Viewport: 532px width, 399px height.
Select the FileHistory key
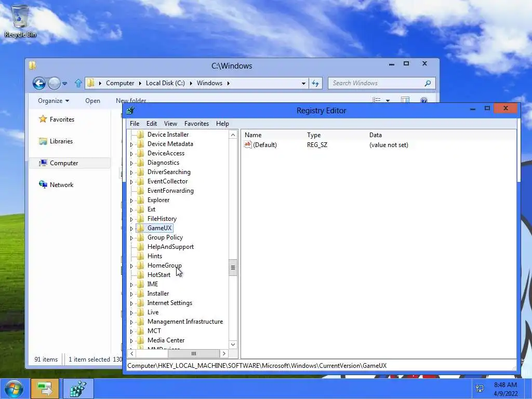pos(162,219)
